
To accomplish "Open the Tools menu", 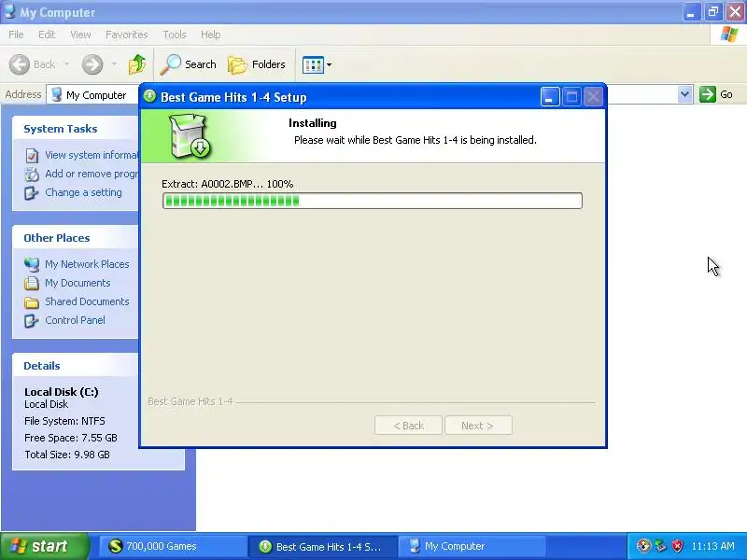I will click(x=175, y=35).
